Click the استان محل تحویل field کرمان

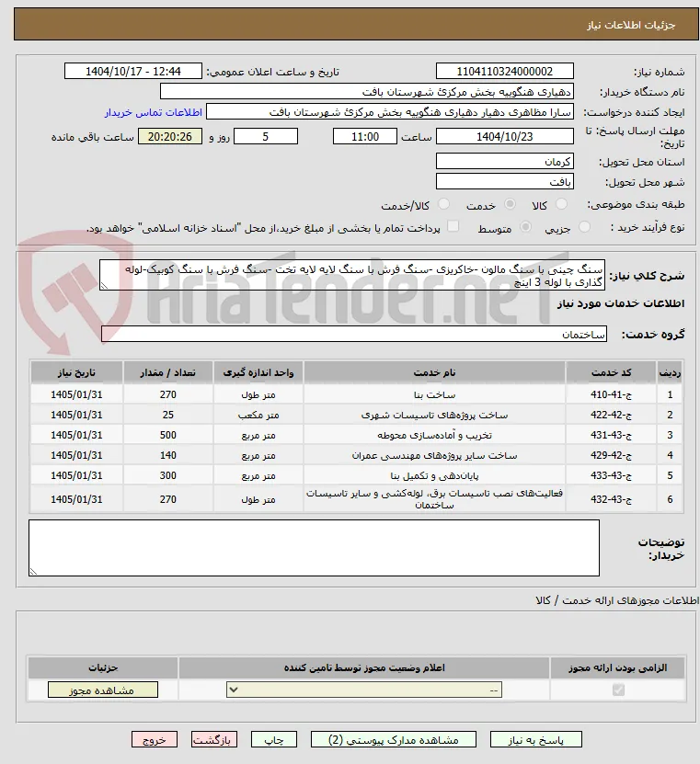[504, 161]
